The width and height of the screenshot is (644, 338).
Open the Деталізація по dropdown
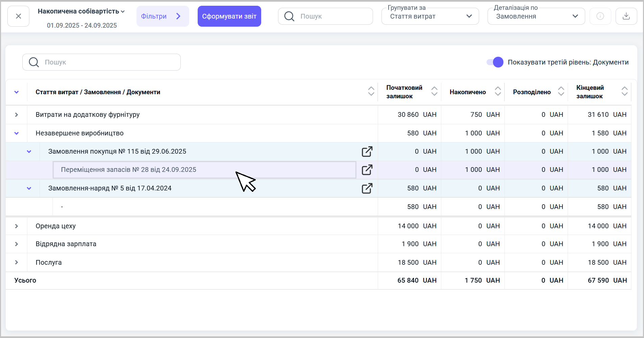[536, 16]
